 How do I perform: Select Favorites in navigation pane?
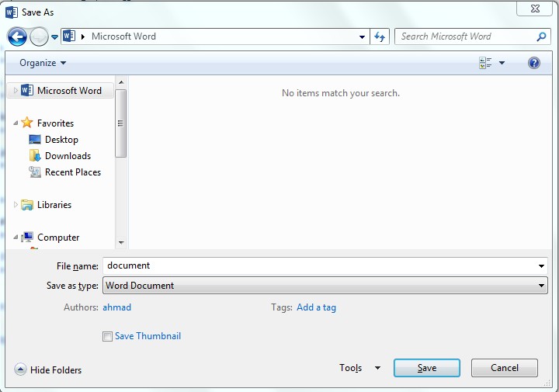(x=55, y=123)
